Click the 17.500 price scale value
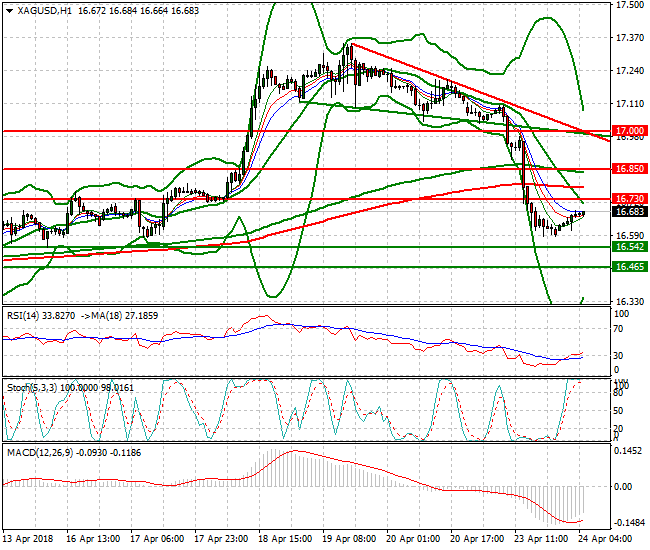Viewport: 650px width, 550px height. tap(630, 5)
